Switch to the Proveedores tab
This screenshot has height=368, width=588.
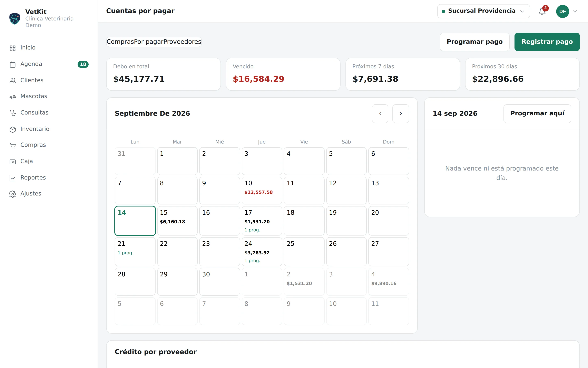(182, 42)
